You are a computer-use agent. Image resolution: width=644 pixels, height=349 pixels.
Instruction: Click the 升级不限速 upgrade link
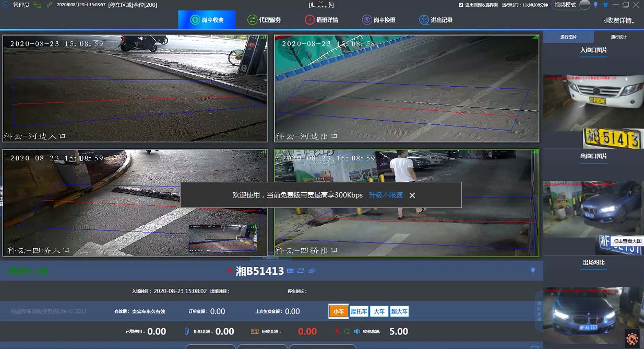click(386, 195)
